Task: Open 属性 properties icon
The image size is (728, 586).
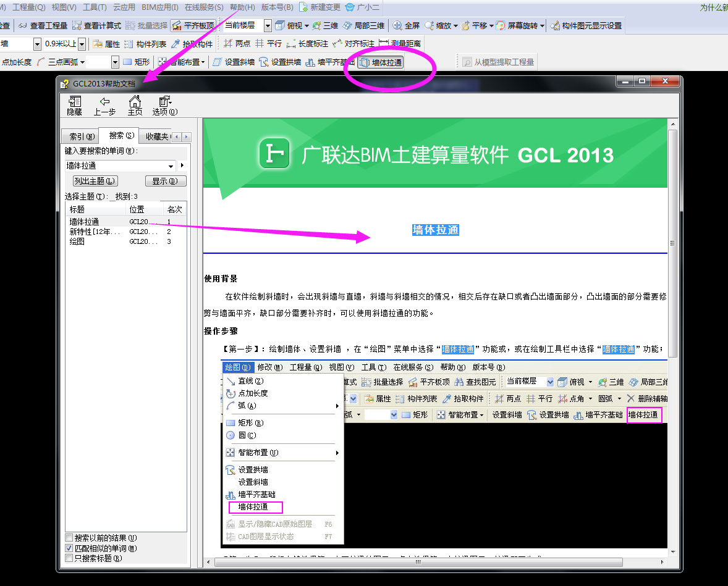Action: click(x=107, y=44)
